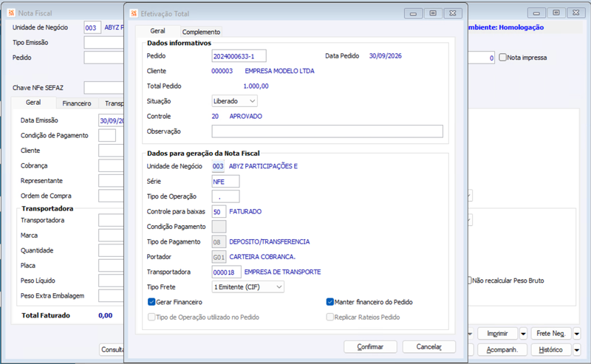Click the Tipo Emissão field in Nota Fiscal
The width and height of the screenshot is (591, 364).
point(104,43)
